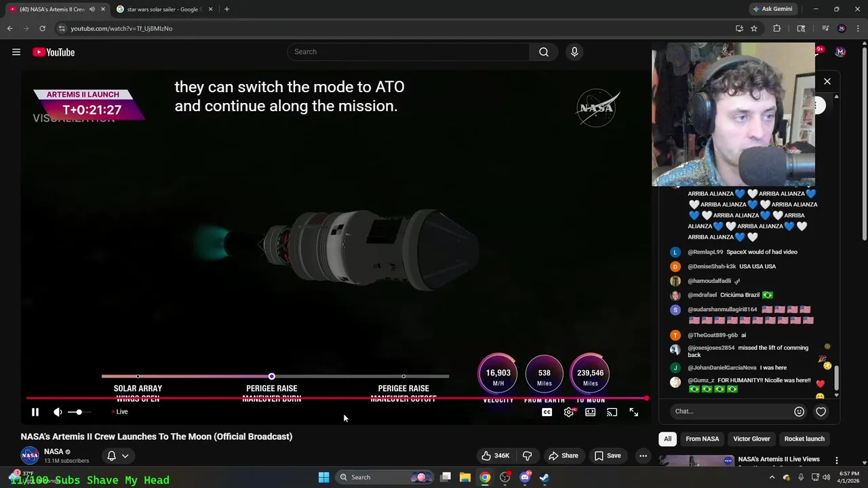Share the NASA video
The width and height of the screenshot is (868, 488).
point(564,455)
